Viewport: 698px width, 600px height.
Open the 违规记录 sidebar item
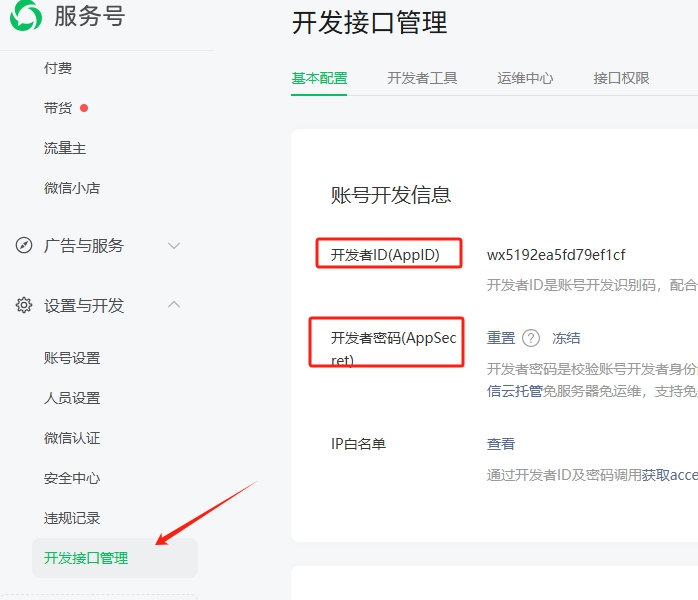coord(72,518)
